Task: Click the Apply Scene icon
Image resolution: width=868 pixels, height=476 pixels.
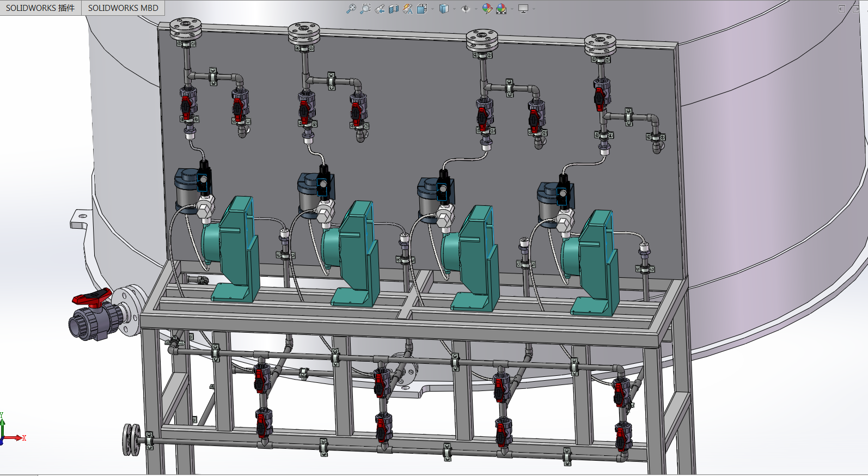Action: tap(502, 9)
